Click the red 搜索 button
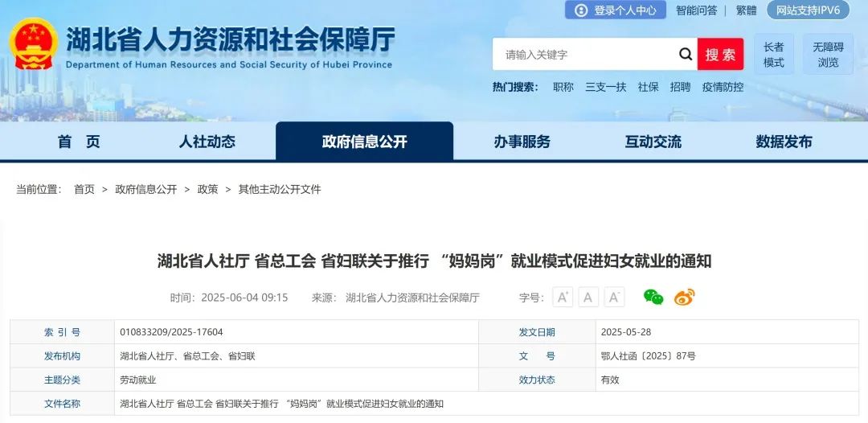Screen dimensions: 868x423 [x=720, y=54]
